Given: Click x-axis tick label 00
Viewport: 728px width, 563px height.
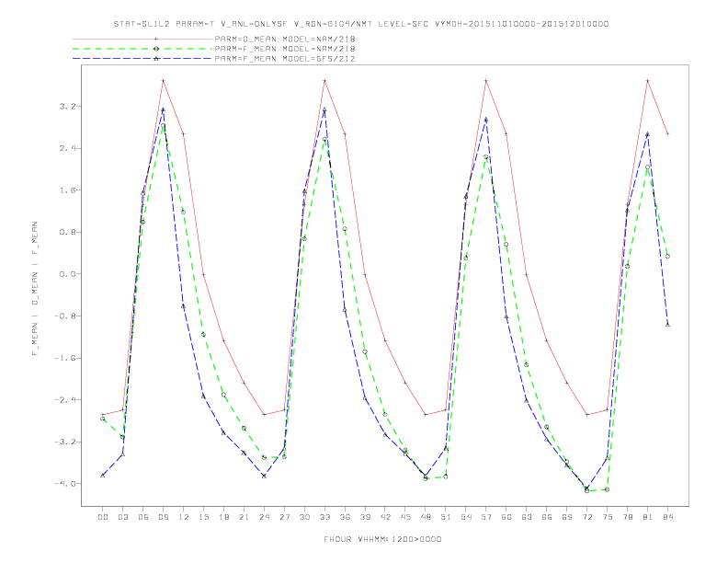Looking at the screenshot, I should pyautogui.click(x=103, y=517).
